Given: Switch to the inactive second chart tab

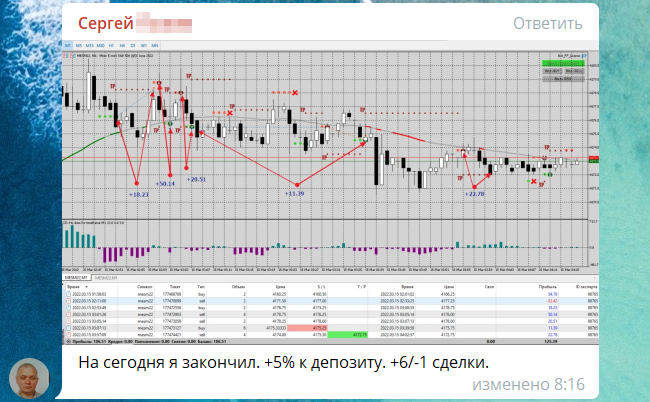Looking at the screenshot, I should pyautogui.click(x=106, y=278).
